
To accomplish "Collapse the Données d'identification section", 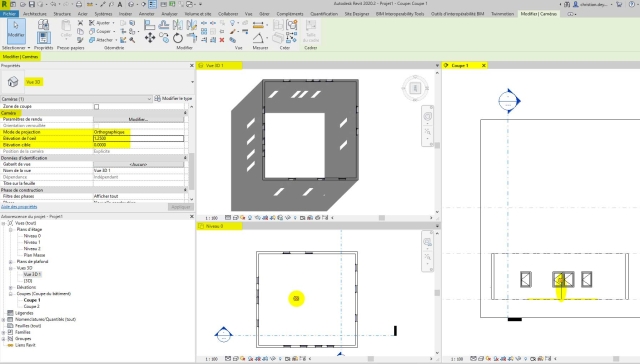I will [185, 158].
